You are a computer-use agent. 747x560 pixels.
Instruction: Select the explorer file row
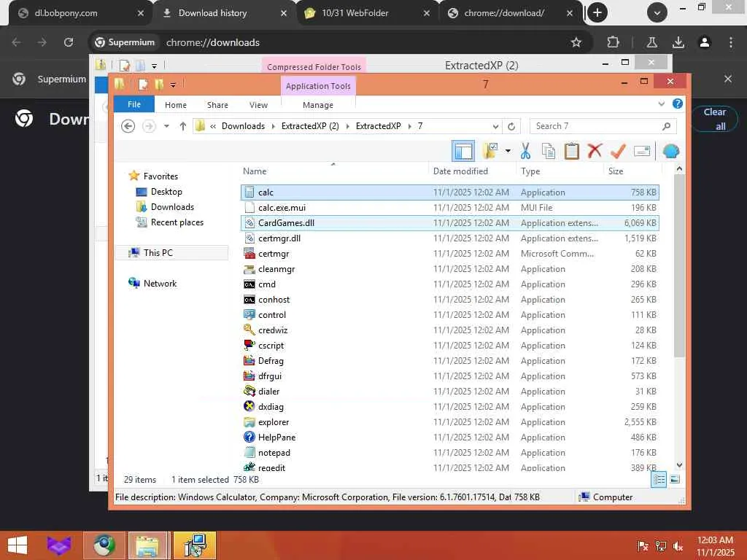449,422
